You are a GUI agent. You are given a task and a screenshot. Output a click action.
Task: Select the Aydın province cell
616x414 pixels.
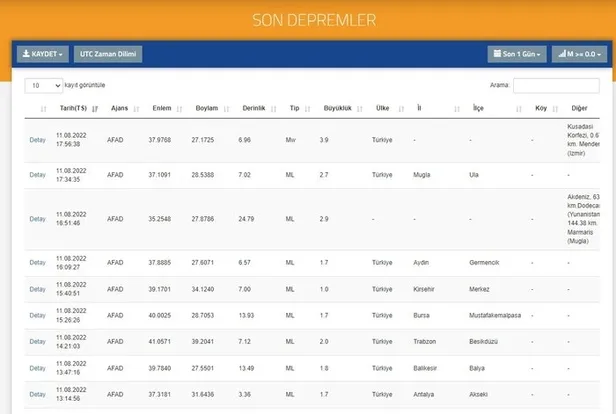pos(421,262)
